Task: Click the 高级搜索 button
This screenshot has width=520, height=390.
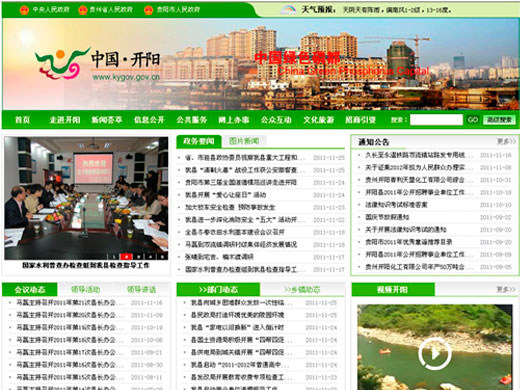Action: click(x=499, y=120)
